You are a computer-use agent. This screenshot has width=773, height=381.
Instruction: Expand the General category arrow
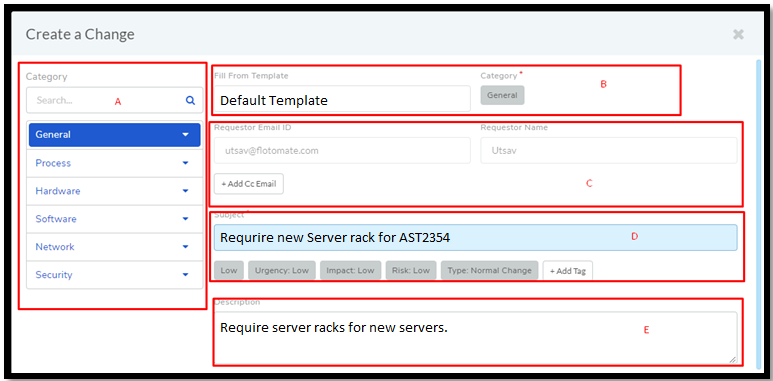[x=185, y=135]
